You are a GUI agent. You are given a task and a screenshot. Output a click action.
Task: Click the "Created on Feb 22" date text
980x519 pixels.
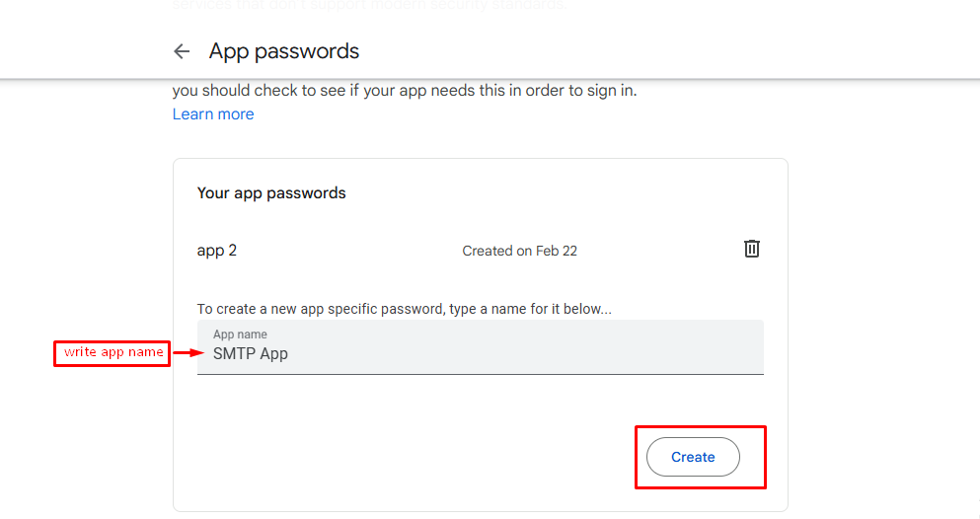coord(519,251)
